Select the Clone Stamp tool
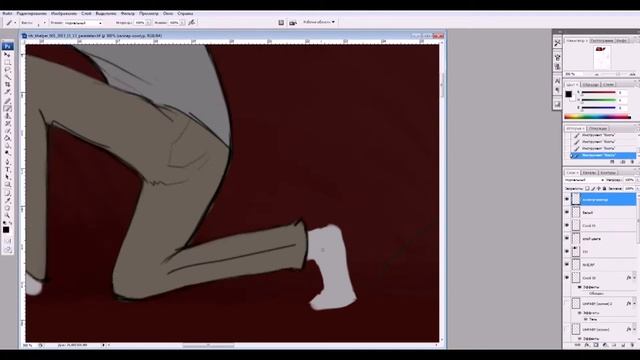Viewport: 640px width, 360px height. 7,116
